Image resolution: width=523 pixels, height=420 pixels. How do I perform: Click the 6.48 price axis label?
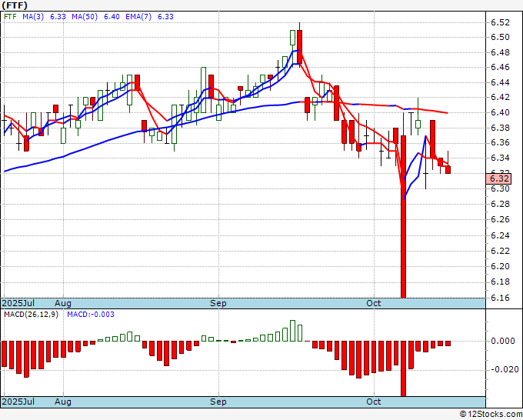pyautogui.click(x=500, y=52)
